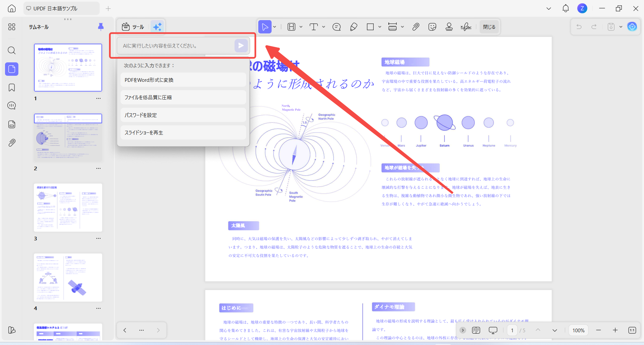
Task: Add a sticky note comment
Action: coord(336,27)
